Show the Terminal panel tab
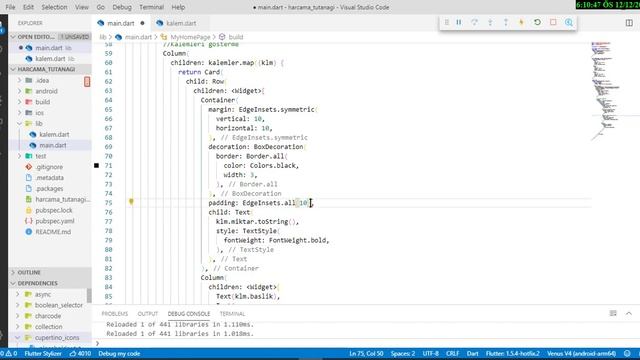The width and height of the screenshot is (640, 360). click(x=232, y=313)
